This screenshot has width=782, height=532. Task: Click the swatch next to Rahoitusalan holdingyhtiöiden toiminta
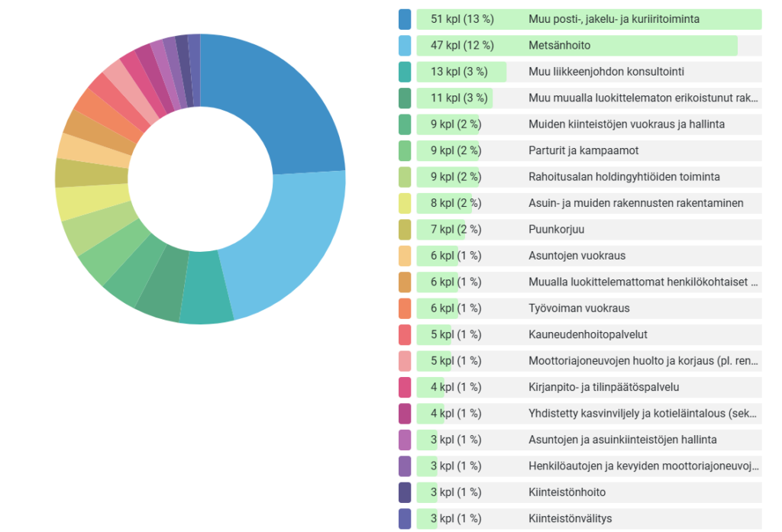click(x=405, y=177)
